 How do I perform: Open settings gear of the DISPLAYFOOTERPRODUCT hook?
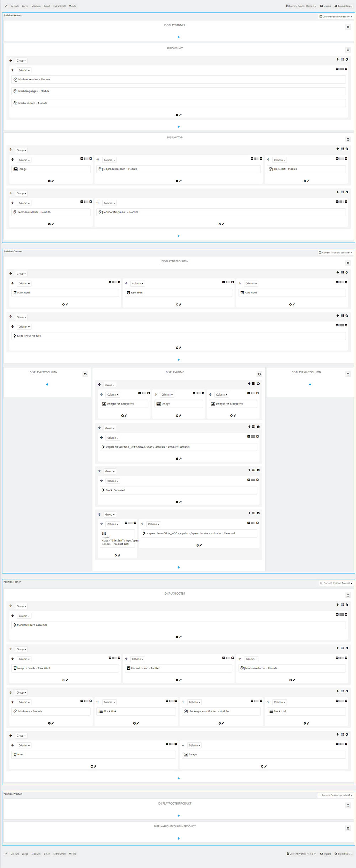348,805
